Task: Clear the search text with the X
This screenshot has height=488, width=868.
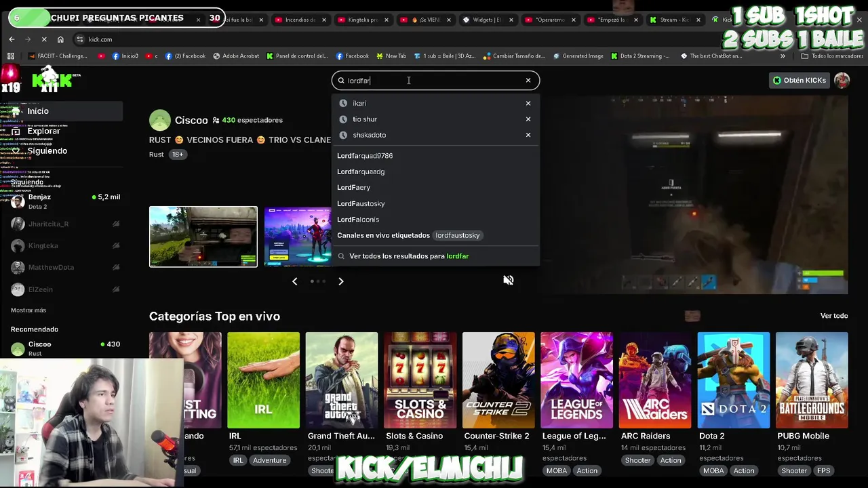Action: (528, 81)
